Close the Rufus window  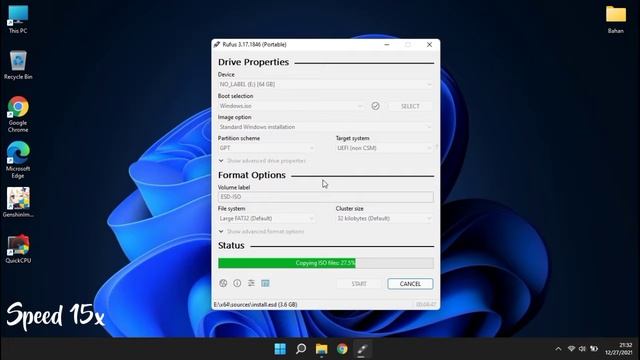429,44
